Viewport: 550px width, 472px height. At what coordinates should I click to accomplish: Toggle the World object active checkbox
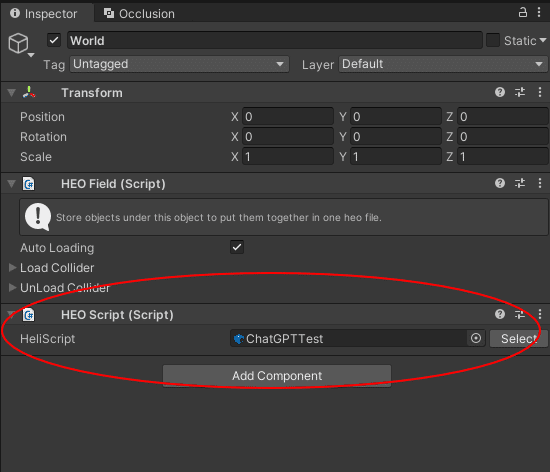tap(54, 40)
